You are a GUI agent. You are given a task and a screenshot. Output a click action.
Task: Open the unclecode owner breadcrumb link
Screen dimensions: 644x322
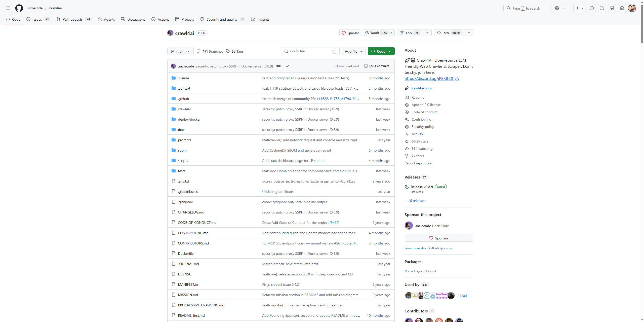(x=35, y=8)
